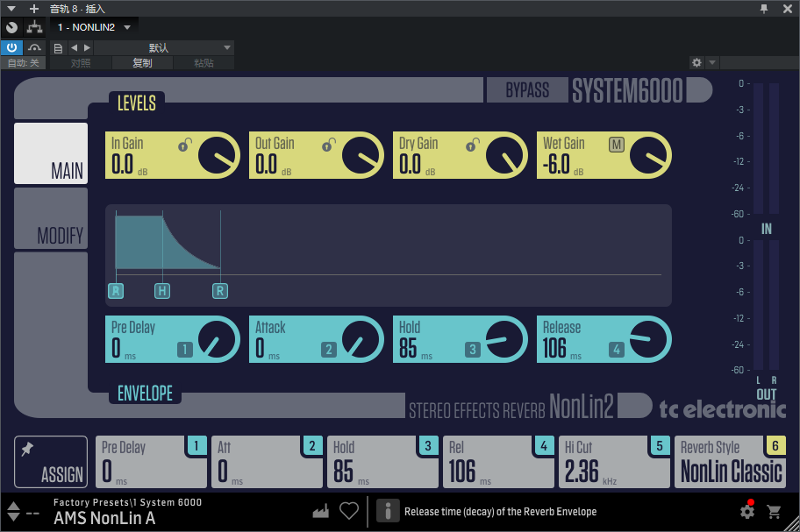Click the plus icon to add an insert
The width and height of the screenshot is (800, 532).
tap(34, 9)
